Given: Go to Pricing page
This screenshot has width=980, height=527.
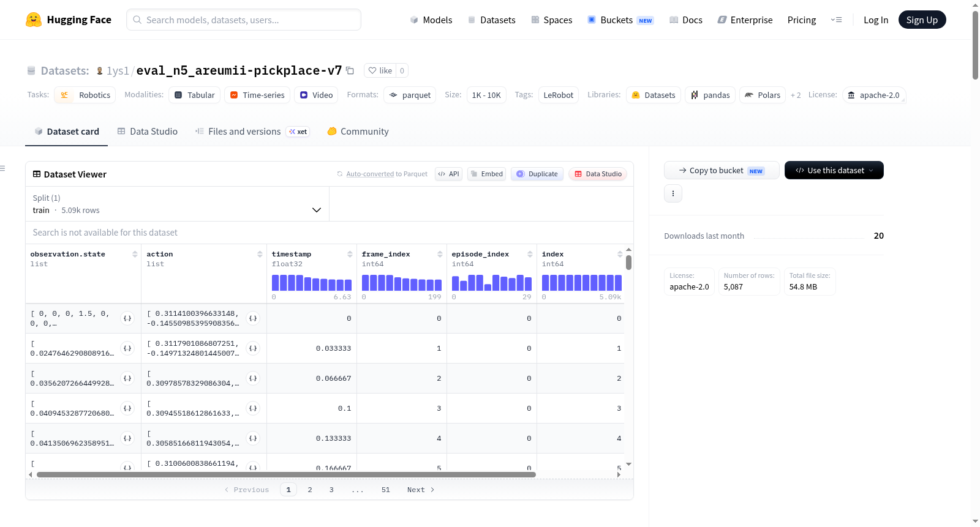Looking at the screenshot, I should tap(801, 20).
